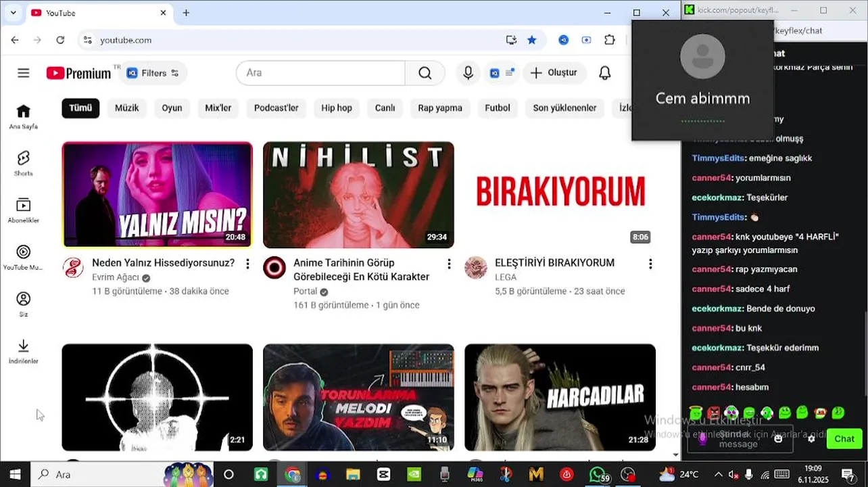Select the Mix'ler category chip
Screen dimensions: 868x487
[218, 108]
